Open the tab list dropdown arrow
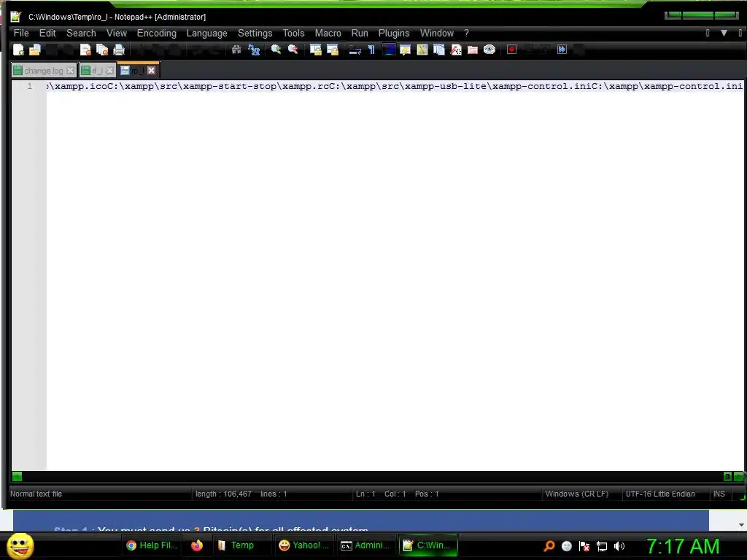Screen dimensions: 747x560 click(x=724, y=33)
